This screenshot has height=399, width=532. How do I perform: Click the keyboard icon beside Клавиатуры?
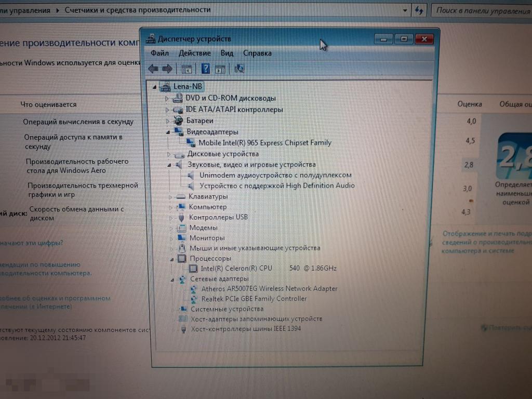[x=180, y=196]
